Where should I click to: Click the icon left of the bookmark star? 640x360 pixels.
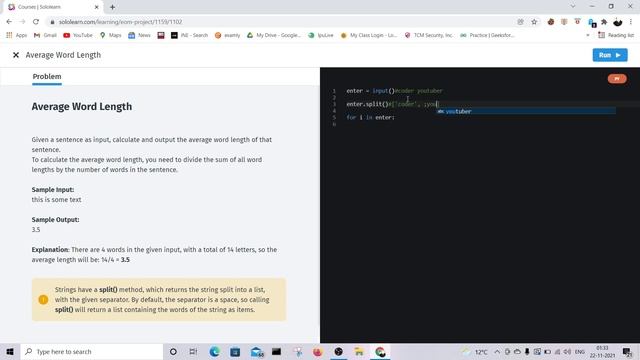[520, 22]
